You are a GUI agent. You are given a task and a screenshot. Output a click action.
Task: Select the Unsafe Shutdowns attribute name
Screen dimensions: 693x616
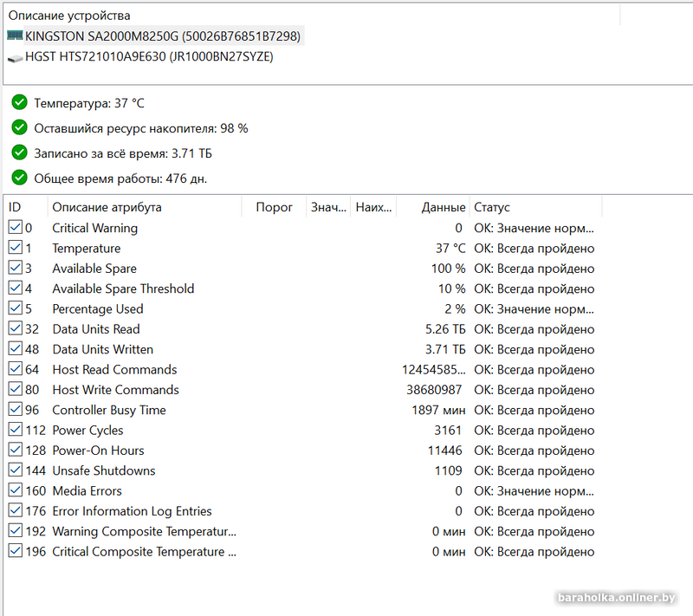point(104,470)
